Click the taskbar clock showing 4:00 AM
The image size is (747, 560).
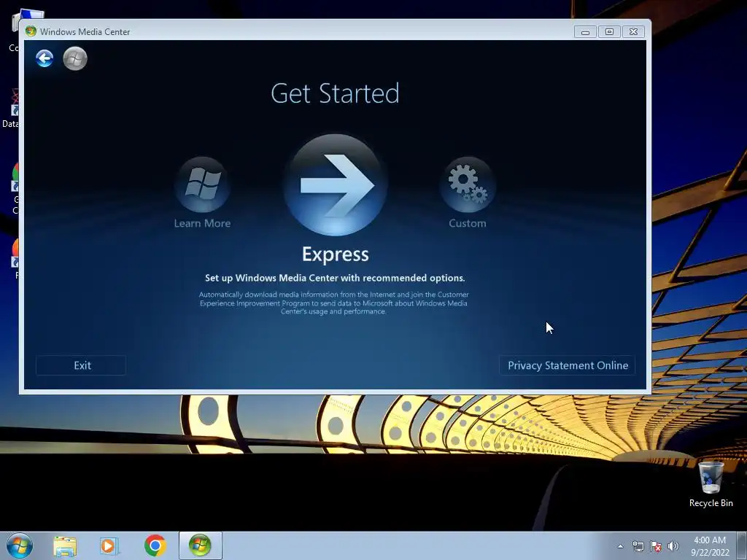point(710,546)
